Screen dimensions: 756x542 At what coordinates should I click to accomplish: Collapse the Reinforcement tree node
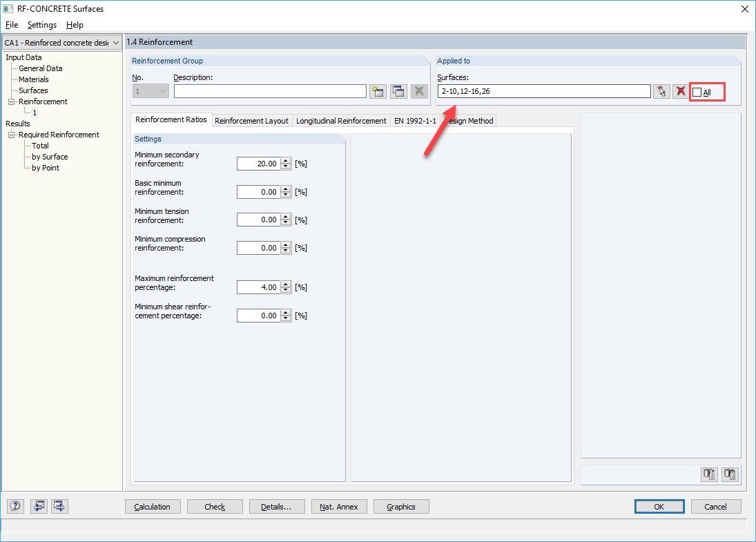(12, 101)
